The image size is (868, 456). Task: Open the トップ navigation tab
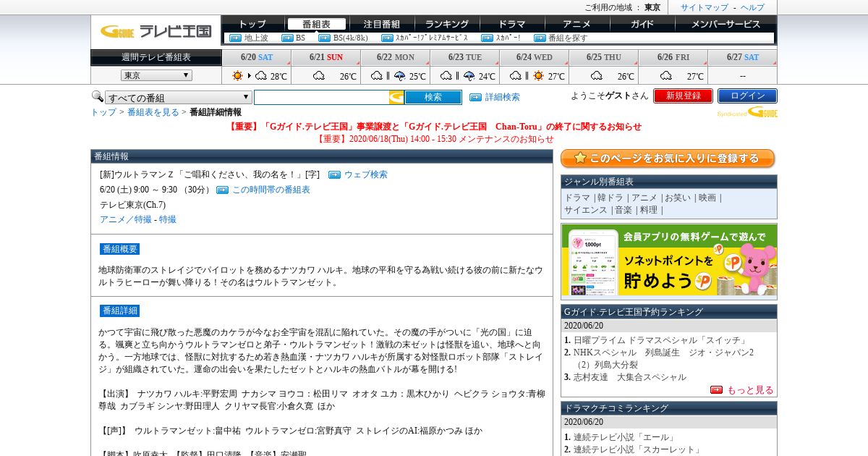point(252,24)
